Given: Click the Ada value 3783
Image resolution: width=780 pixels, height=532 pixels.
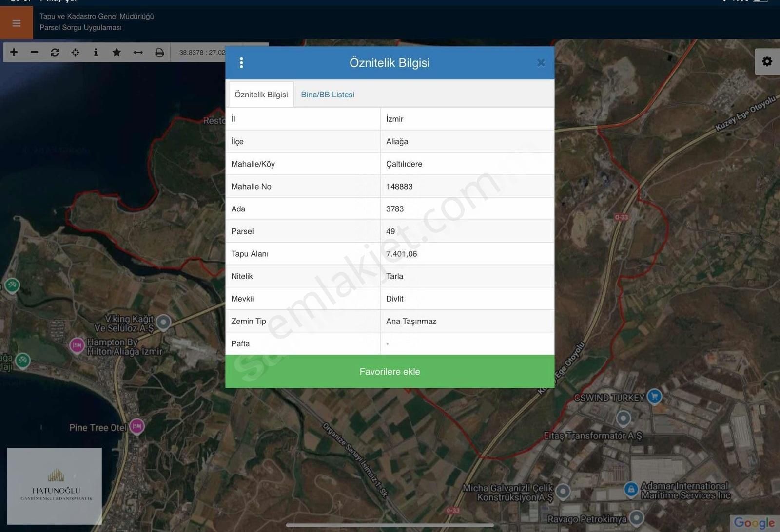Looking at the screenshot, I should coord(395,209).
